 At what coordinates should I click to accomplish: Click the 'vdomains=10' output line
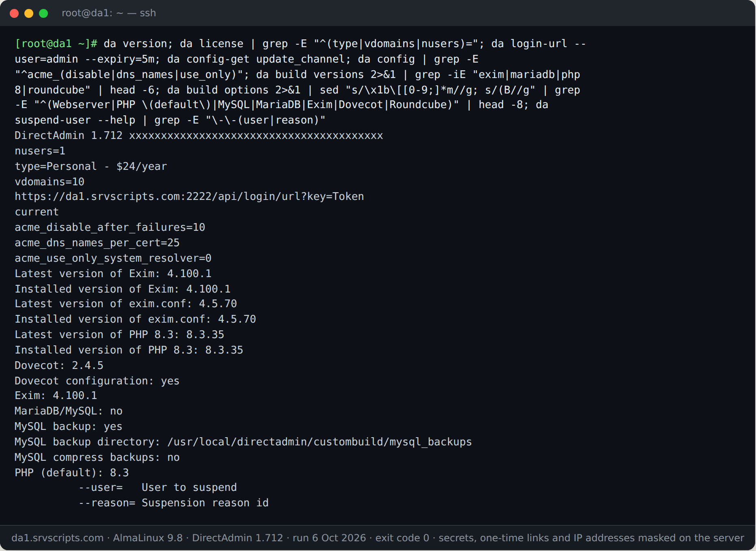tap(50, 182)
